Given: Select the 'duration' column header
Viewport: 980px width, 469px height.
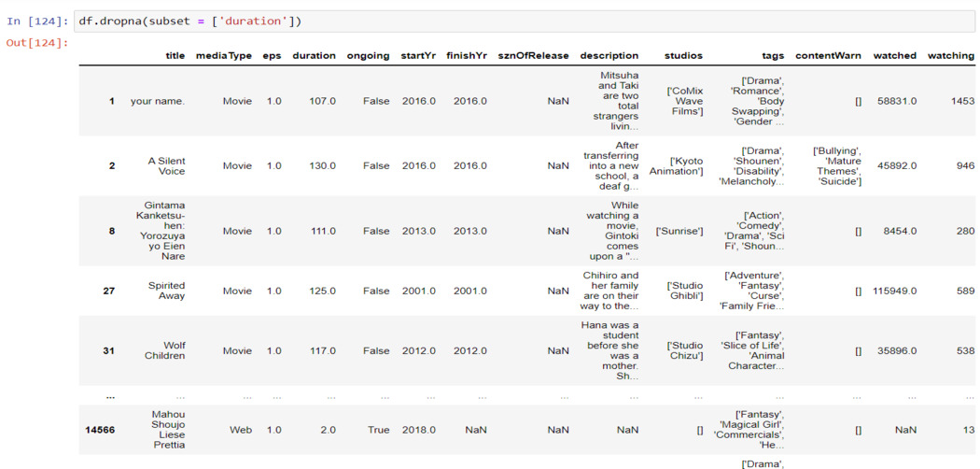Looking at the screenshot, I should pyautogui.click(x=314, y=56).
